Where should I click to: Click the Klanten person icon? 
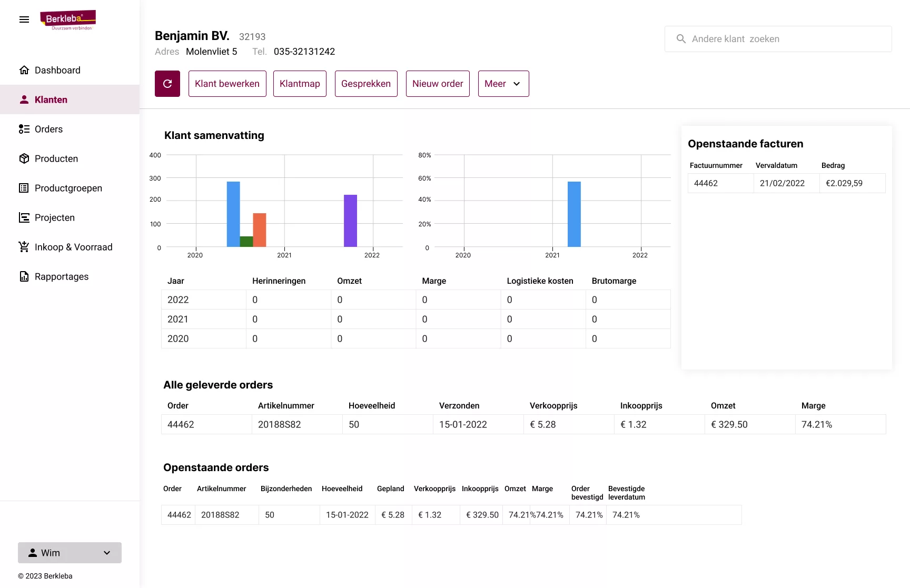[x=24, y=99]
